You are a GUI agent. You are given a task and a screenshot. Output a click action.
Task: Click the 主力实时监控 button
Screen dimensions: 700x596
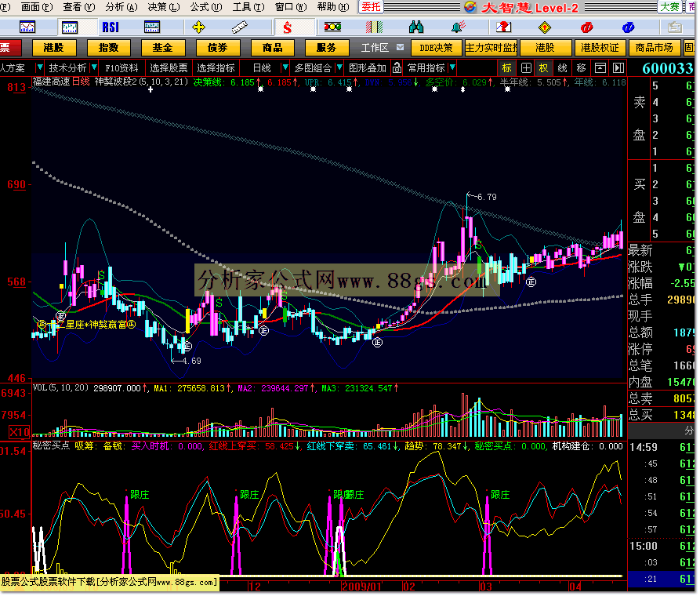[491, 48]
